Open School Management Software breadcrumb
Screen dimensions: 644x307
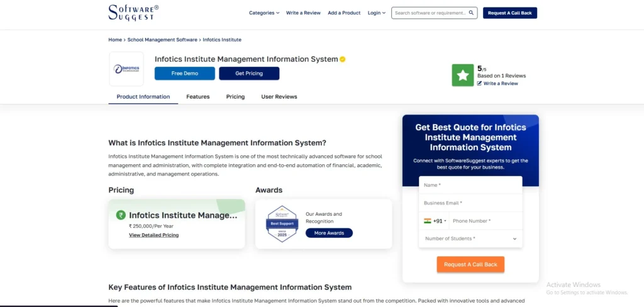point(162,40)
